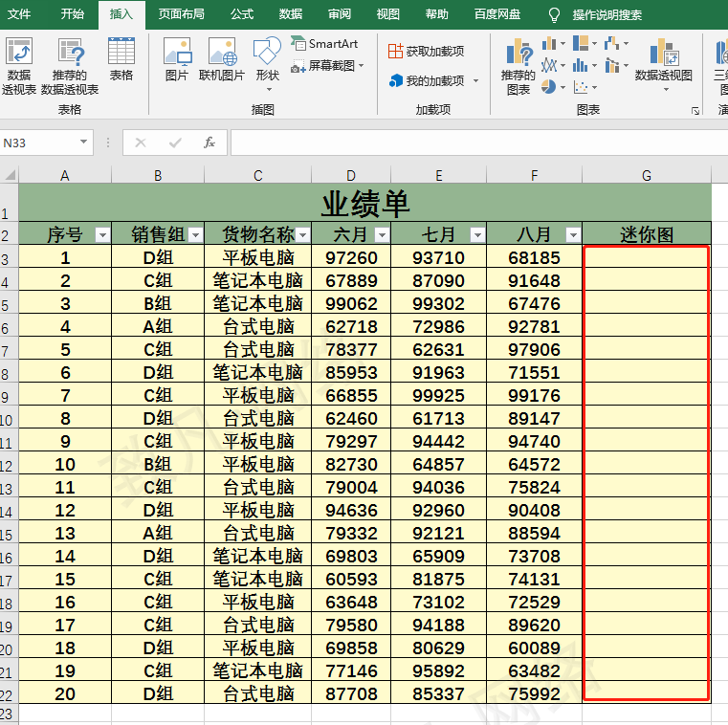The image size is (728, 725).
Task: Open charts group dialog launcher arrow
Action: click(x=695, y=110)
